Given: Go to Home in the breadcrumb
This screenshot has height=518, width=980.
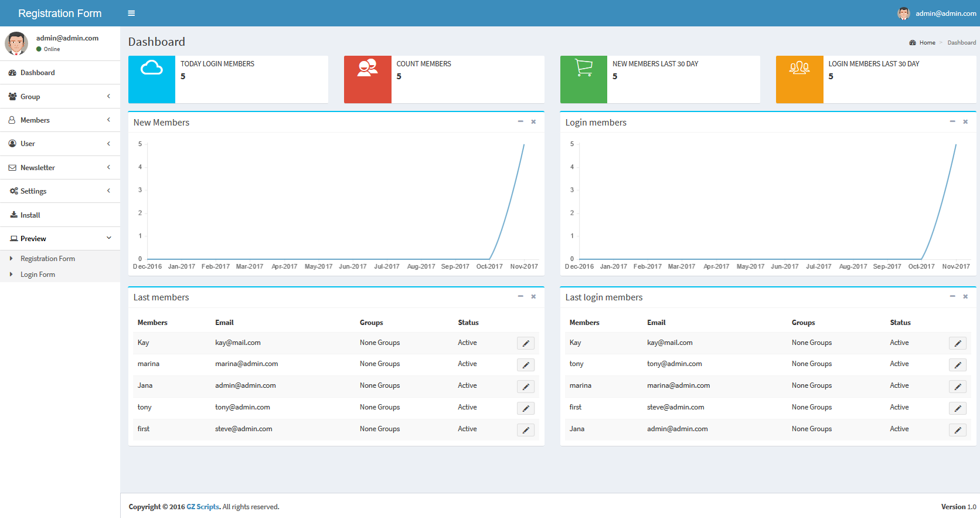Looking at the screenshot, I should [927, 43].
